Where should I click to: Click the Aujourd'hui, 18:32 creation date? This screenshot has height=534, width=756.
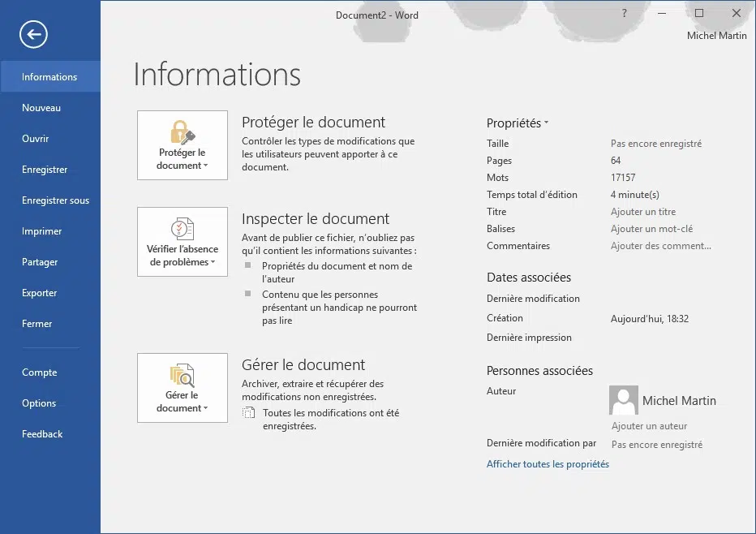coord(650,319)
